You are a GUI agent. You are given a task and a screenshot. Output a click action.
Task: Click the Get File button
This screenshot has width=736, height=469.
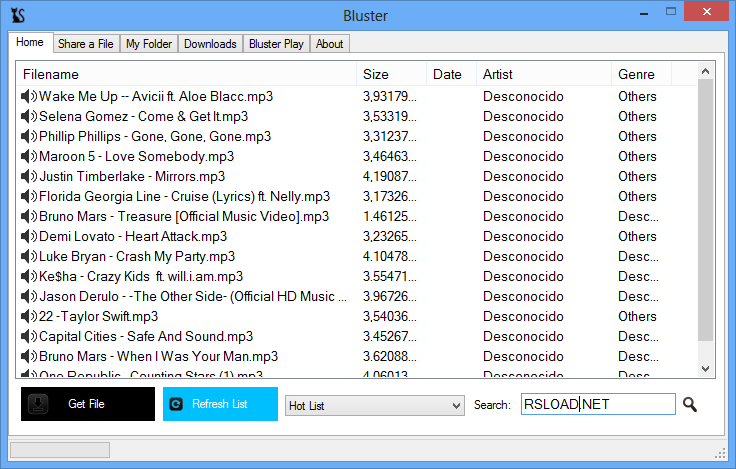(x=88, y=404)
